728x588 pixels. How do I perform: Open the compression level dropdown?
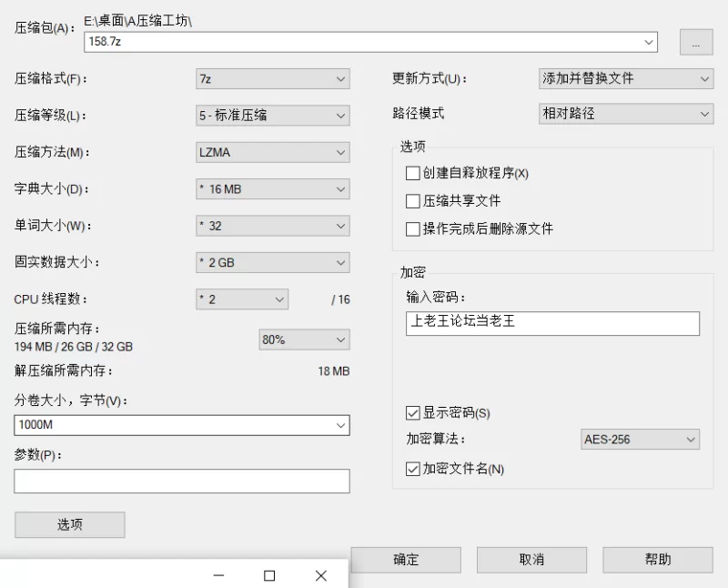(272, 116)
